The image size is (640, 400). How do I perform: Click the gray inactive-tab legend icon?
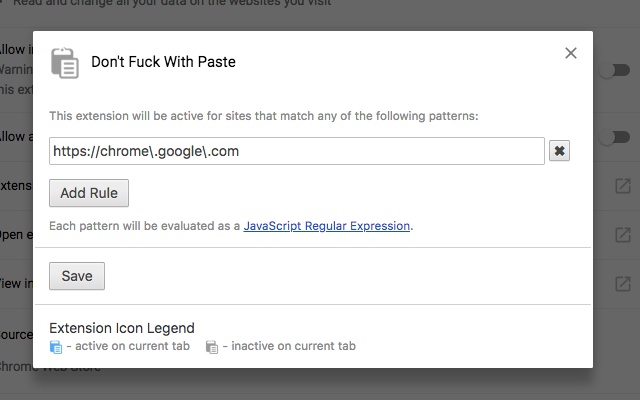[x=212, y=347]
